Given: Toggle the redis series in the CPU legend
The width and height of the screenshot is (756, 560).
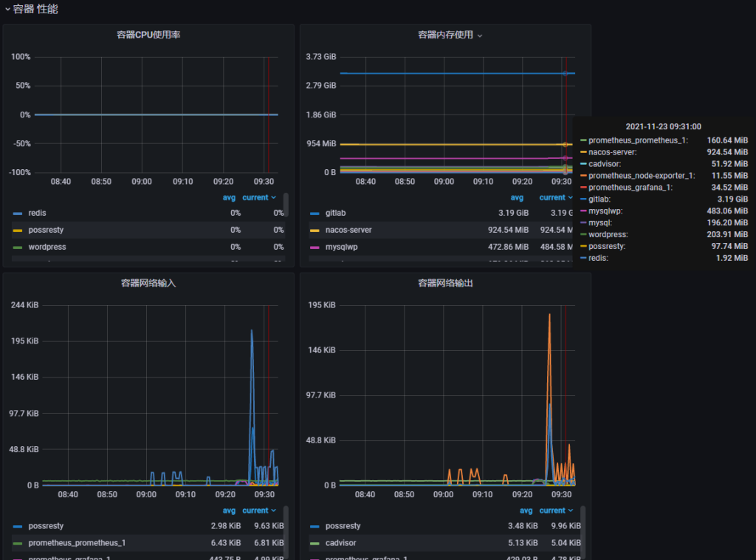Looking at the screenshot, I should coord(37,213).
